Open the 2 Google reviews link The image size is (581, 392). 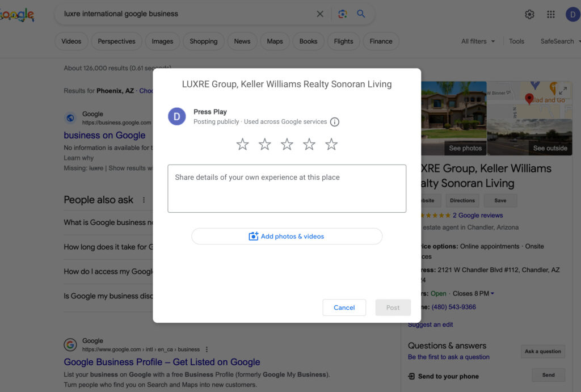coord(478,216)
